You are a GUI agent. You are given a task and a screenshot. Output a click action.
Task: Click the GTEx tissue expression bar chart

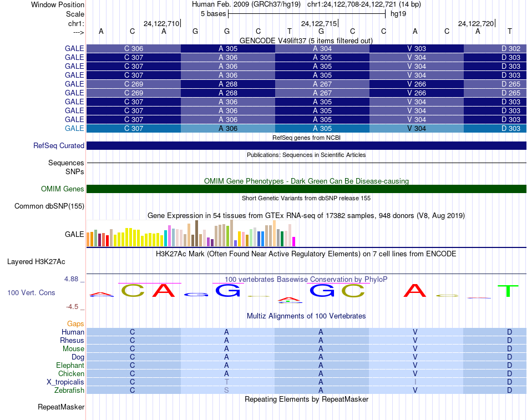(x=191, y=234)
